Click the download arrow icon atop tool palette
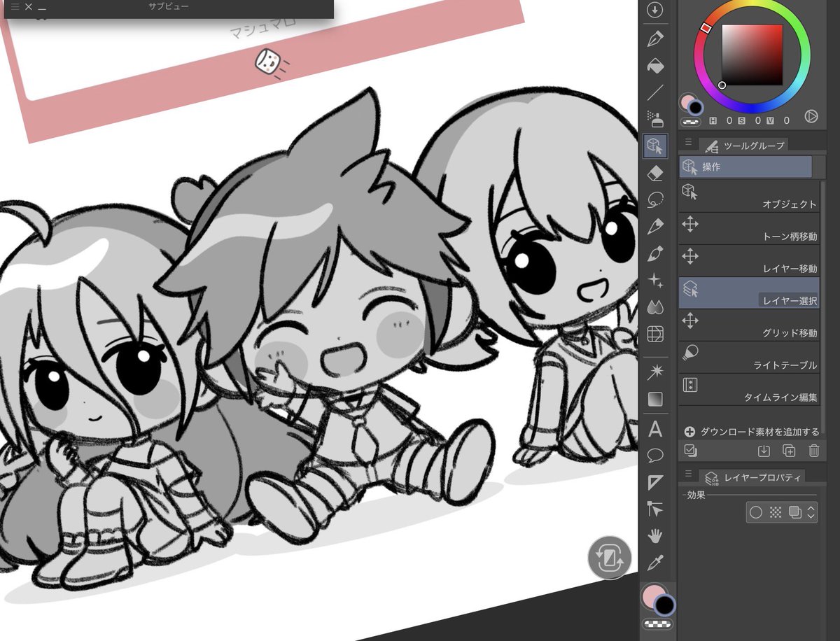The image size is (840, 641). [655, 10]
